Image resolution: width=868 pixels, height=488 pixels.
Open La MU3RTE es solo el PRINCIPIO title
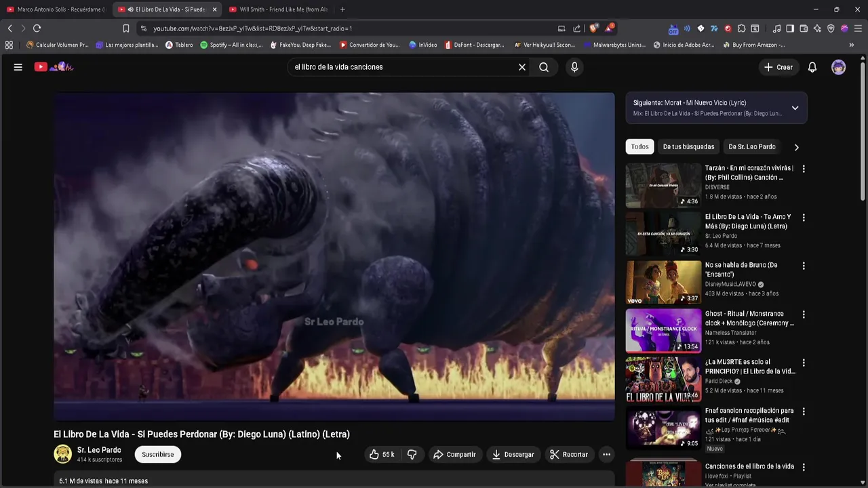pyautogui.click(x=750, y=367)
